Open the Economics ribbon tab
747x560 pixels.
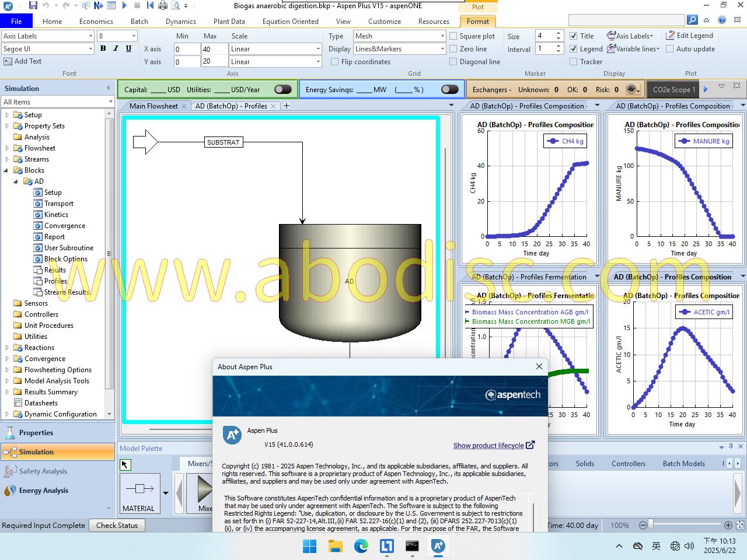tap(96, 22)
